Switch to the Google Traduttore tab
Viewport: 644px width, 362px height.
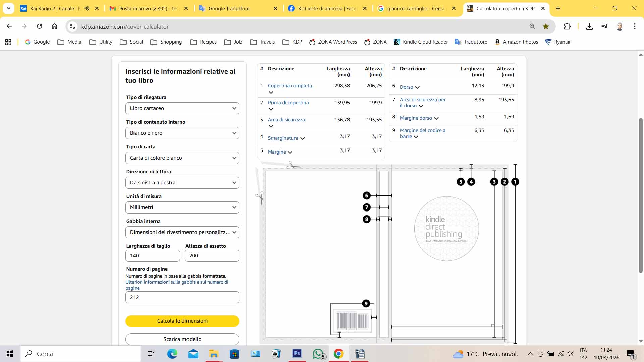pos(229,8)
